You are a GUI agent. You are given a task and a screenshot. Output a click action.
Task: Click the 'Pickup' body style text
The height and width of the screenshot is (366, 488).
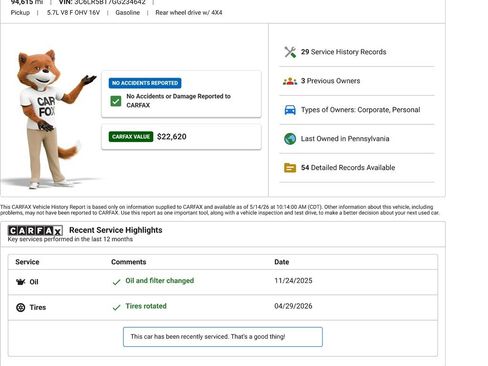coord(20,13)
